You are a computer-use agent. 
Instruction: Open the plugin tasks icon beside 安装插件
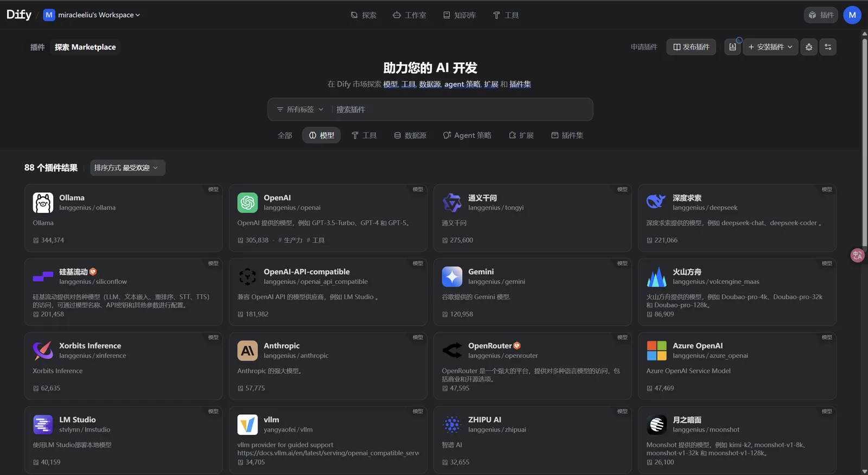pos(733,47)
